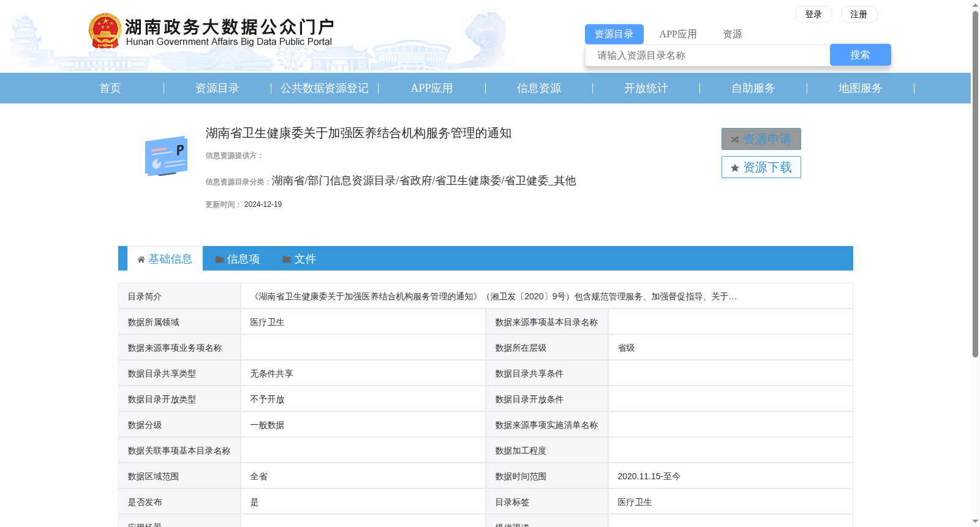Click the star icon on 资源下载
Image resolution: width=980 pixels, height=527 pixels.
[x=735, y=168]
